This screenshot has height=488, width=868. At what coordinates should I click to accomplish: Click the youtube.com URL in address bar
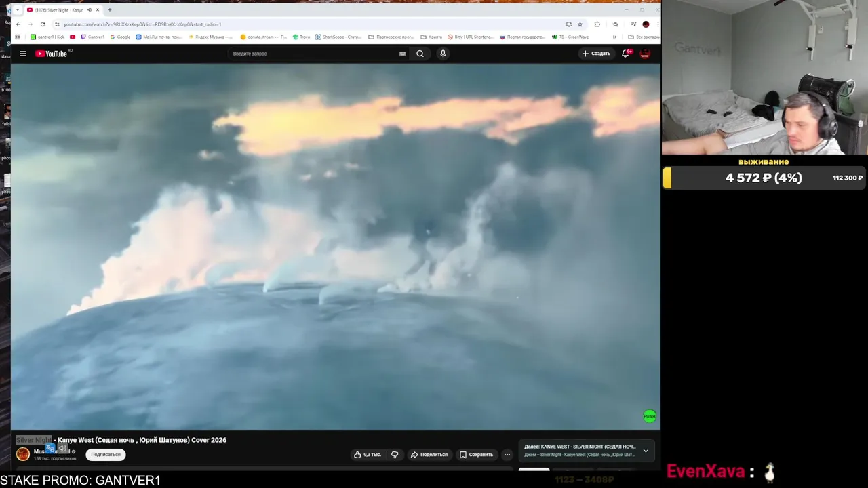tap(142, 24)
